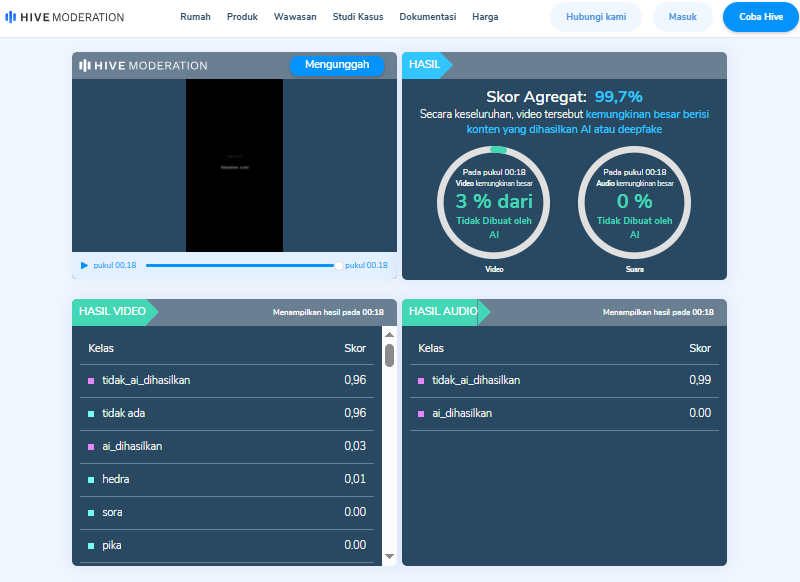
Task: Select the ai_dihasilkan row in video results
Action: (227, 447)
